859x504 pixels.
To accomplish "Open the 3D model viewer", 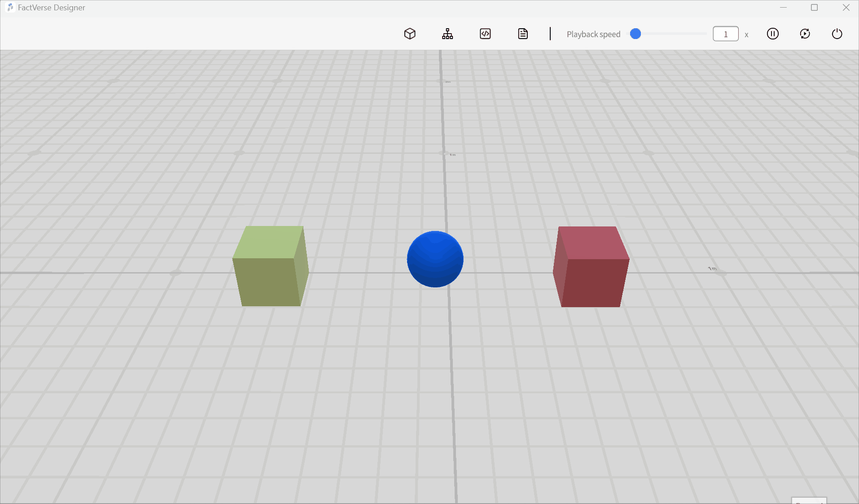I will (410, 34).
